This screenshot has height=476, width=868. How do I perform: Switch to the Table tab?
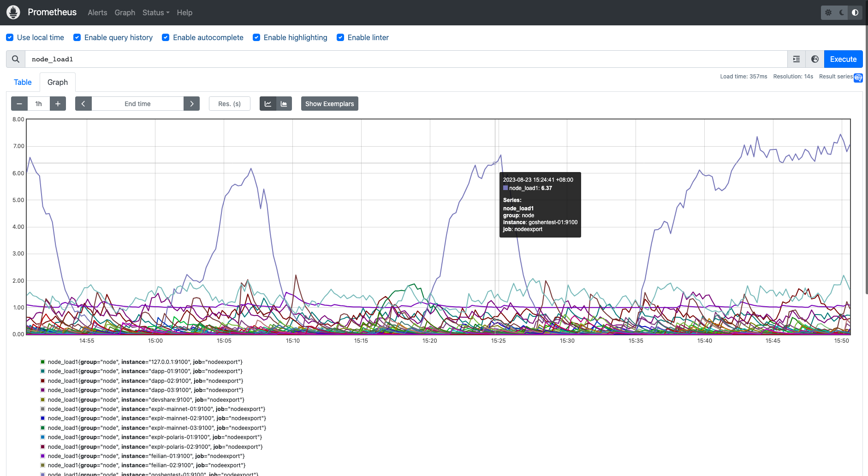click(23, 82)
